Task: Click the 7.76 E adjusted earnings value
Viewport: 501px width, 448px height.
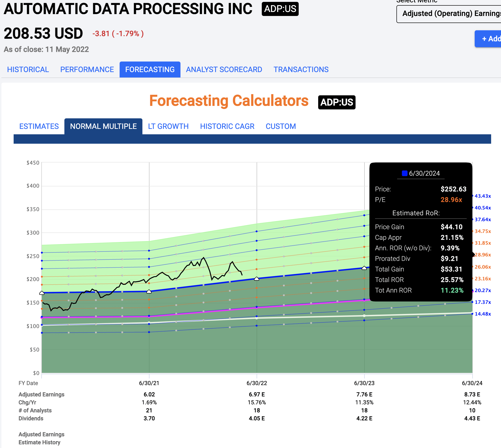Action: point(364,394)
